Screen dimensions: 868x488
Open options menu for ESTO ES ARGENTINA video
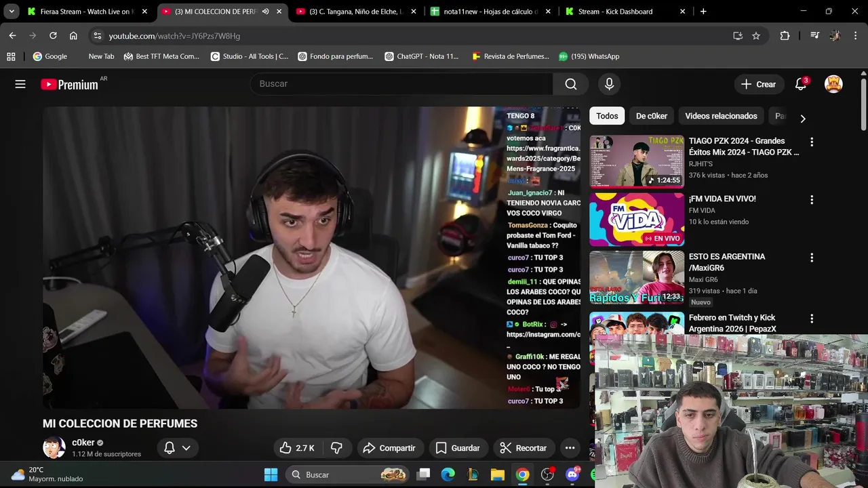pyautogui.click(x=812, y=258)
